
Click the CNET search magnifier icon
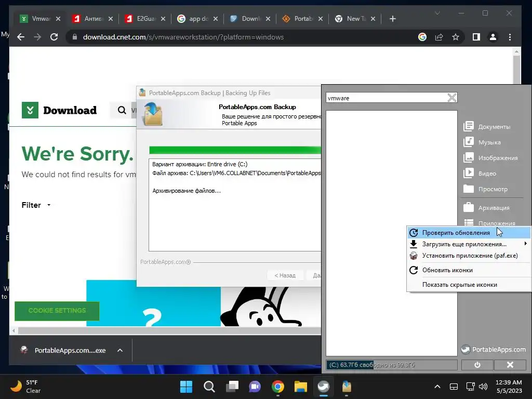click(122, 110)
